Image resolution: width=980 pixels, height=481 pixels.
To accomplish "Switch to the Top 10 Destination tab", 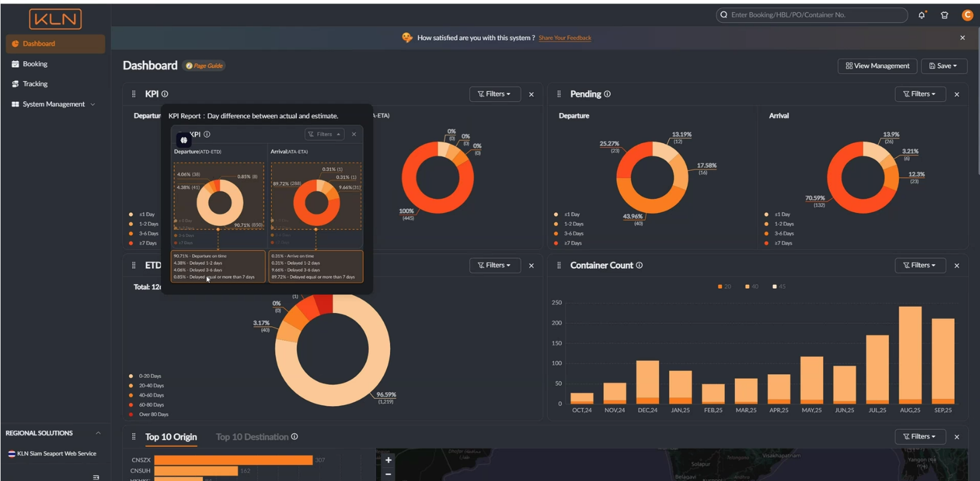I will tap(252, 437).
